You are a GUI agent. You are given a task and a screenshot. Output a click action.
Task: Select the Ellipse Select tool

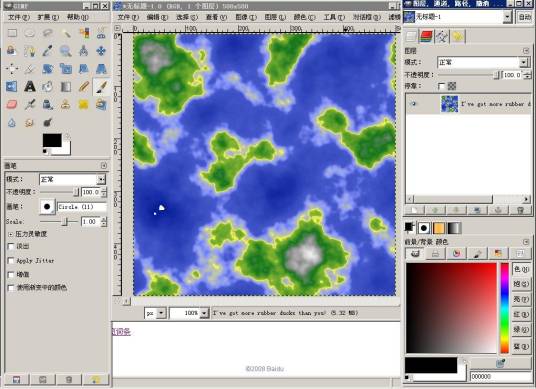pyautogui.click(x=30, y=33)
